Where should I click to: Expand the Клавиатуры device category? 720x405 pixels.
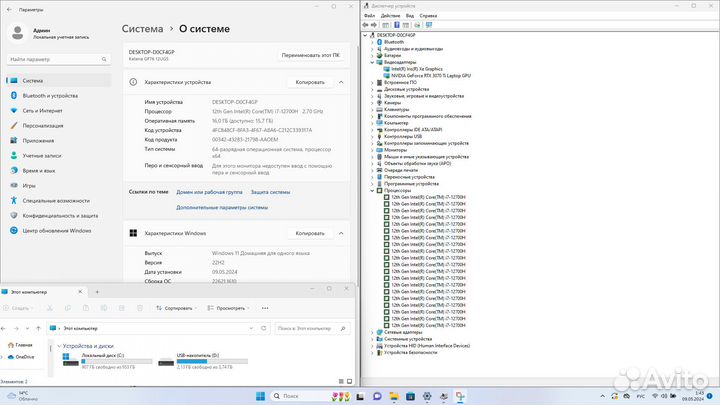[x=373, y=109]
